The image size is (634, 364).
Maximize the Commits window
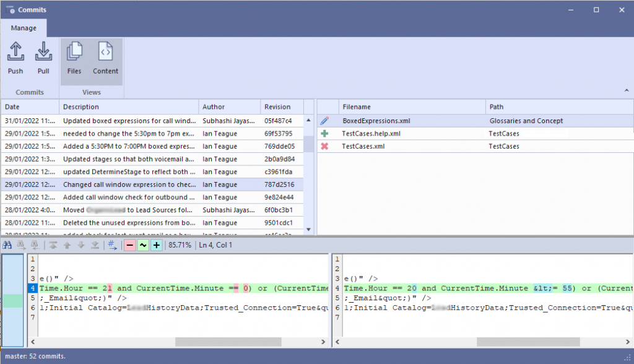pyautogui.click(x=596, y=10)
